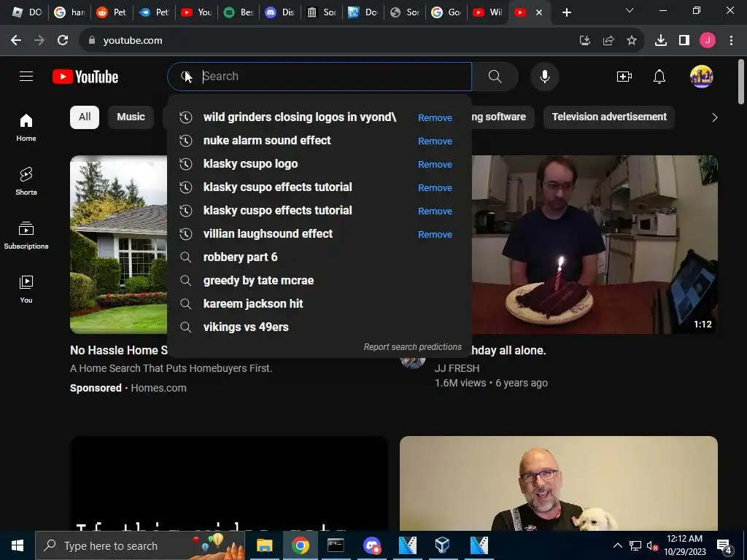Open Subscriptions in the sidebar
Image resolution: width=747 pixels, height=560 pixels.
point(26,236)
